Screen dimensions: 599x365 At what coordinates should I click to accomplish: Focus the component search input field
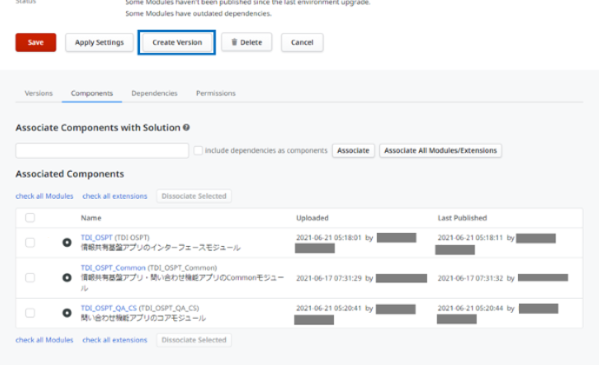(102, 151)
